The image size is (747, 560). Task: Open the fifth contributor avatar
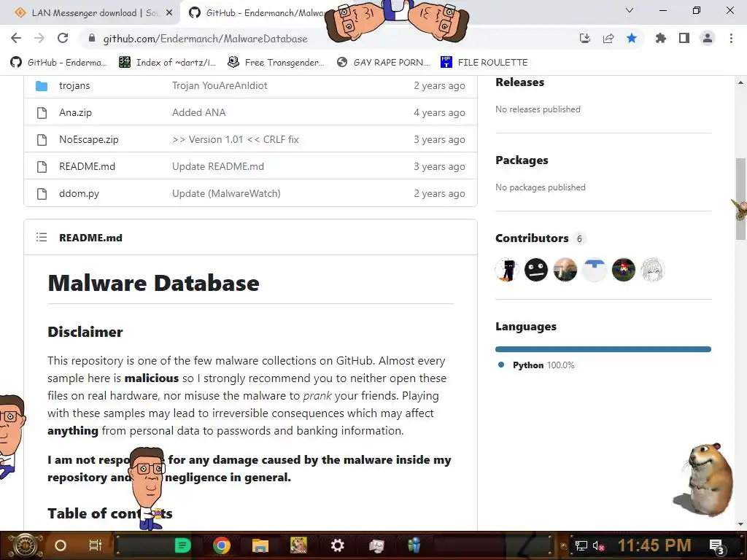click(623, 270)
